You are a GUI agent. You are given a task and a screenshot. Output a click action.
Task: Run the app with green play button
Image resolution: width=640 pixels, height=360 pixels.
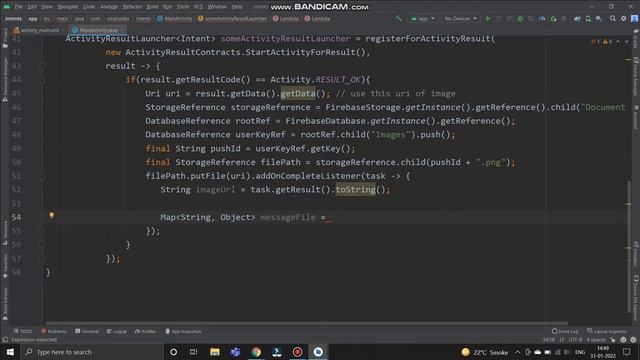tap(488, 18)
